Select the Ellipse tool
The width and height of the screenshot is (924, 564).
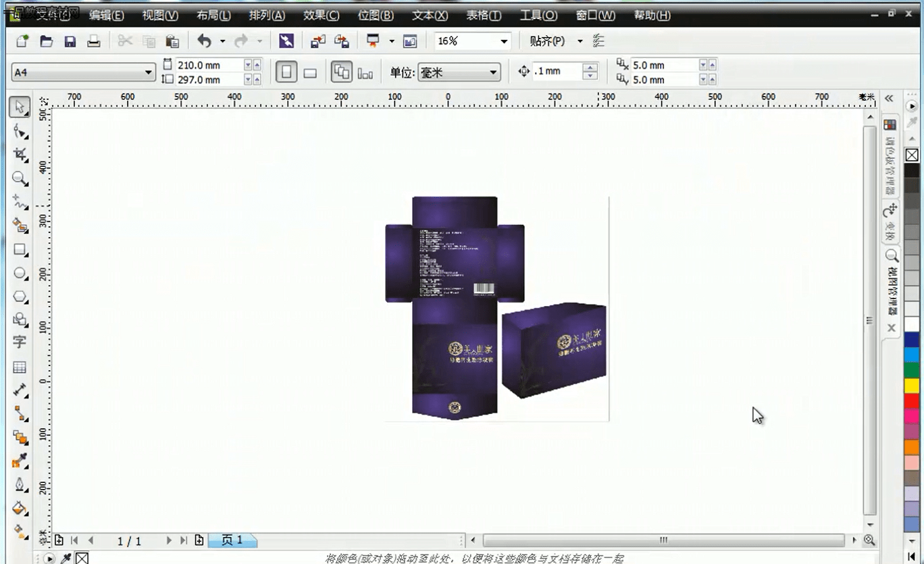pos(20,273)
